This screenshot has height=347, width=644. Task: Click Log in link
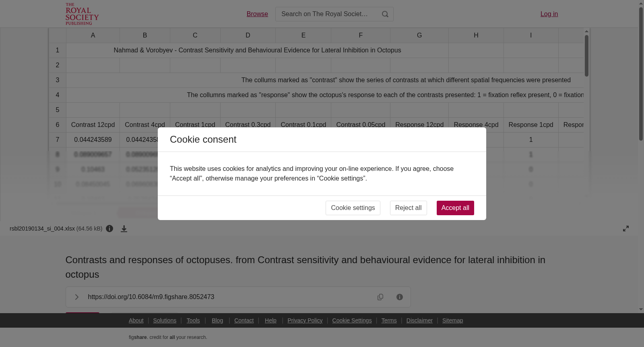point(549,14)
